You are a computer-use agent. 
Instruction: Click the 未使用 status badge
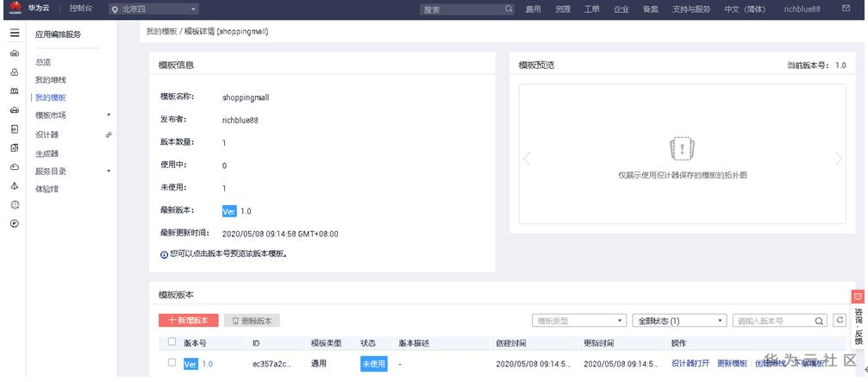[x=373, y=364]
